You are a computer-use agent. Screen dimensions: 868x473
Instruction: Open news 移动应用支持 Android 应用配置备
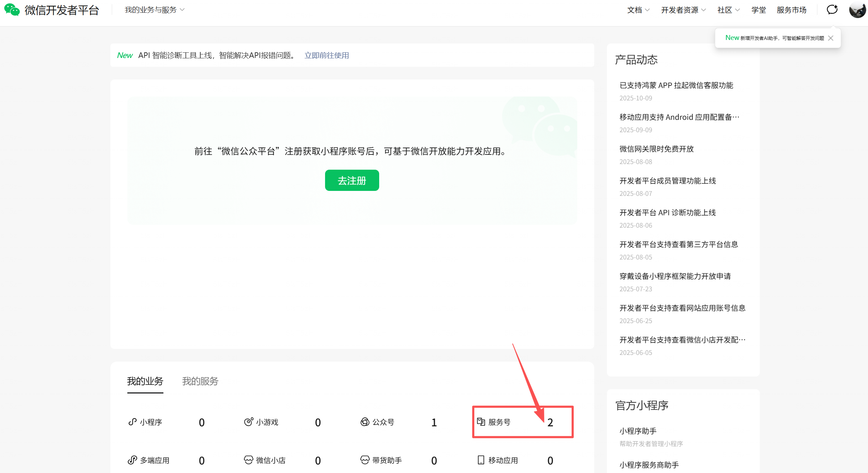pos(679,117)
